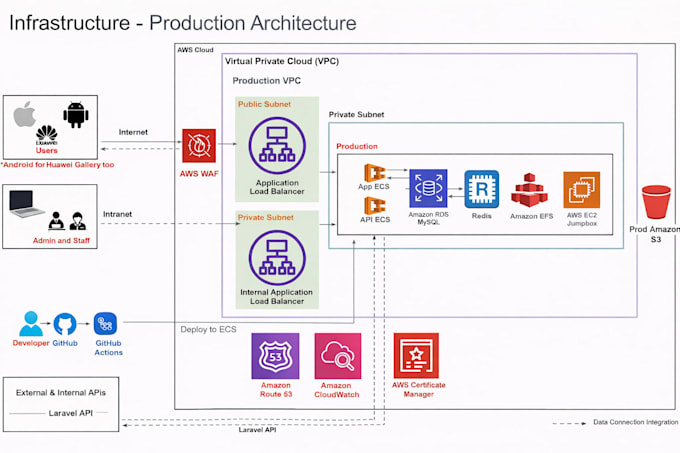
Task: Click the Huawei logo icon
Action: (x=46, y=135)
